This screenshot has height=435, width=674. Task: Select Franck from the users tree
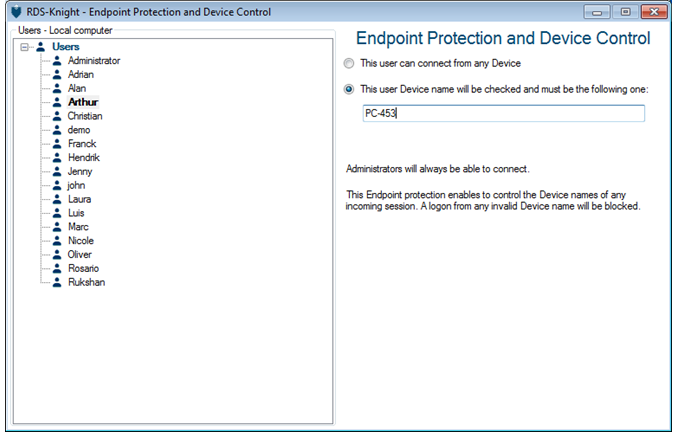pos(82,144)
